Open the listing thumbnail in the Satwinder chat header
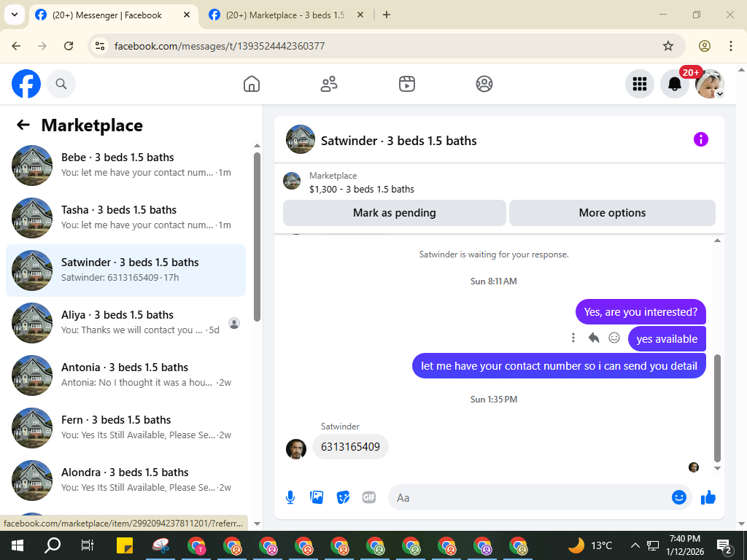 pos(300,139)
